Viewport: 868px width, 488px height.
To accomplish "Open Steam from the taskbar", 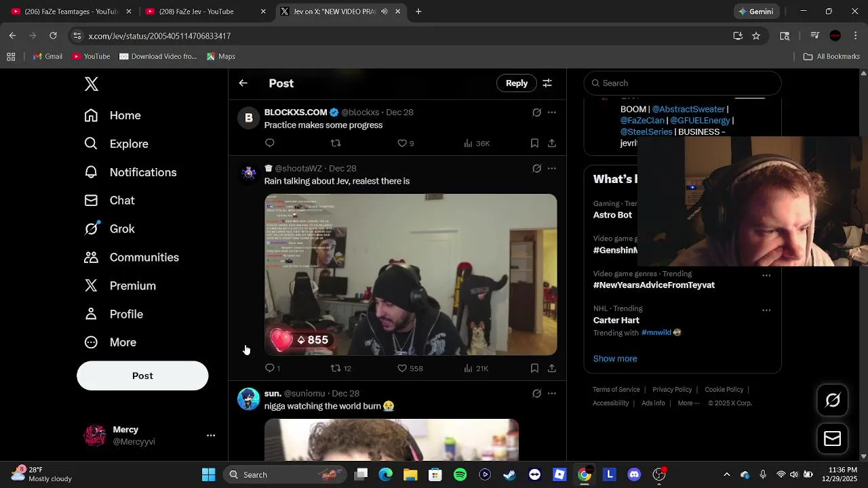I will (509, 475).
